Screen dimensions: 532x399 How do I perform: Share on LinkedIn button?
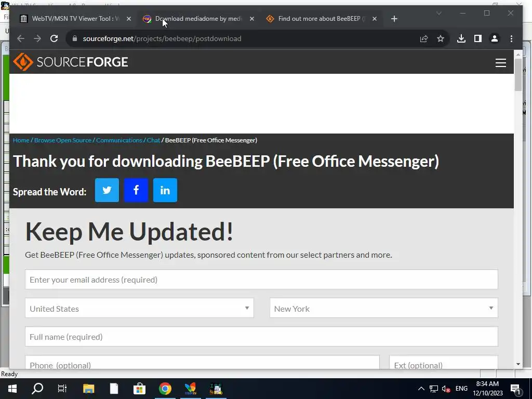coord(165,190)
